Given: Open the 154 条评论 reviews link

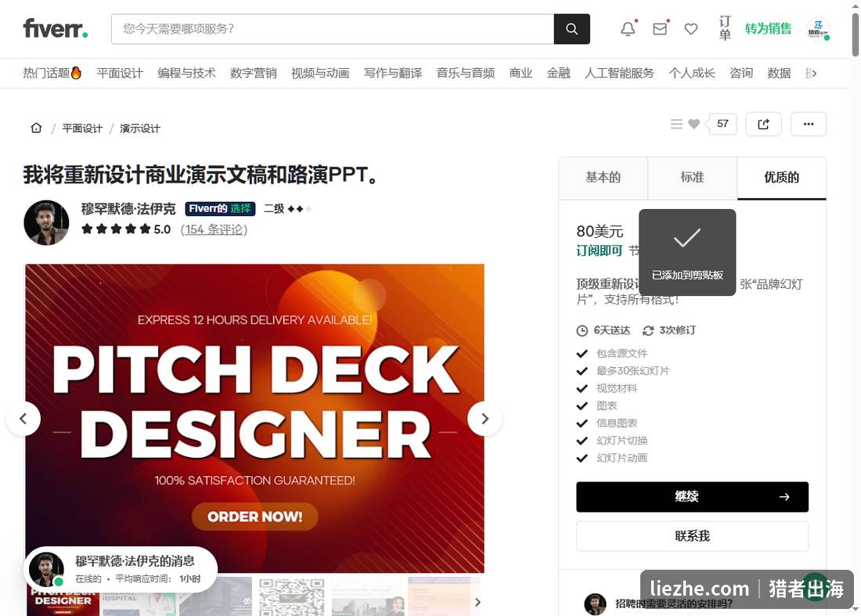Looking at the screenshot, I should tap(214, 229).
